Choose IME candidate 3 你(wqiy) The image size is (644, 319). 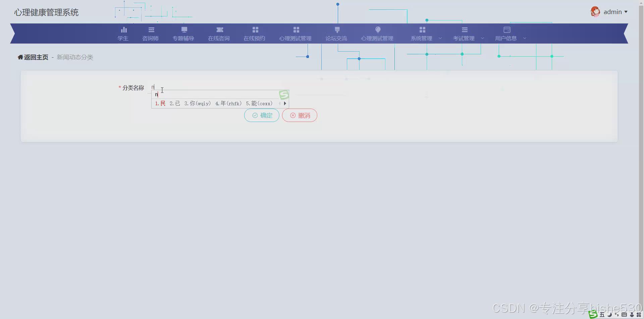198,104
